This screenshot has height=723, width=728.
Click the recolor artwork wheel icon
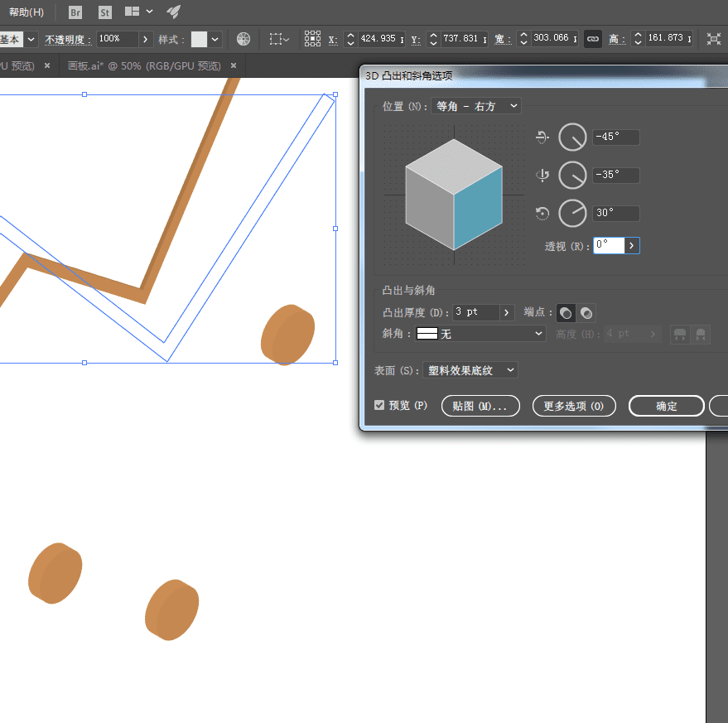coord(243,39)
